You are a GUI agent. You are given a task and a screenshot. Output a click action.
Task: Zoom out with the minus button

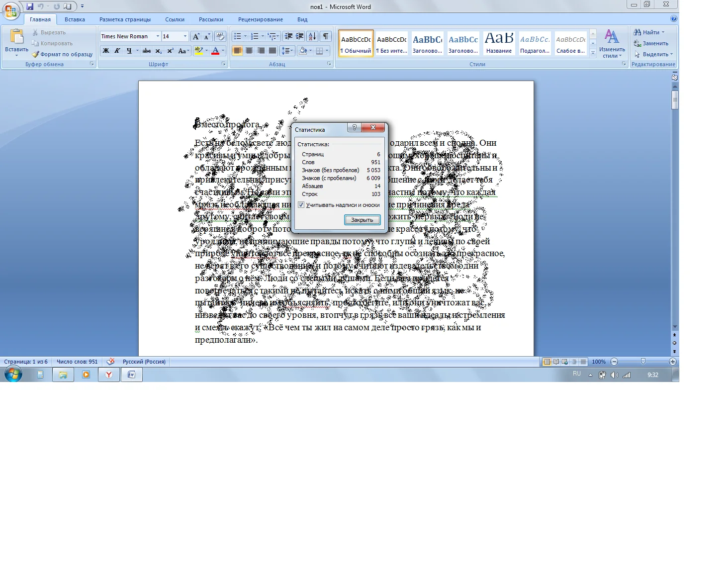pos(614,362)
